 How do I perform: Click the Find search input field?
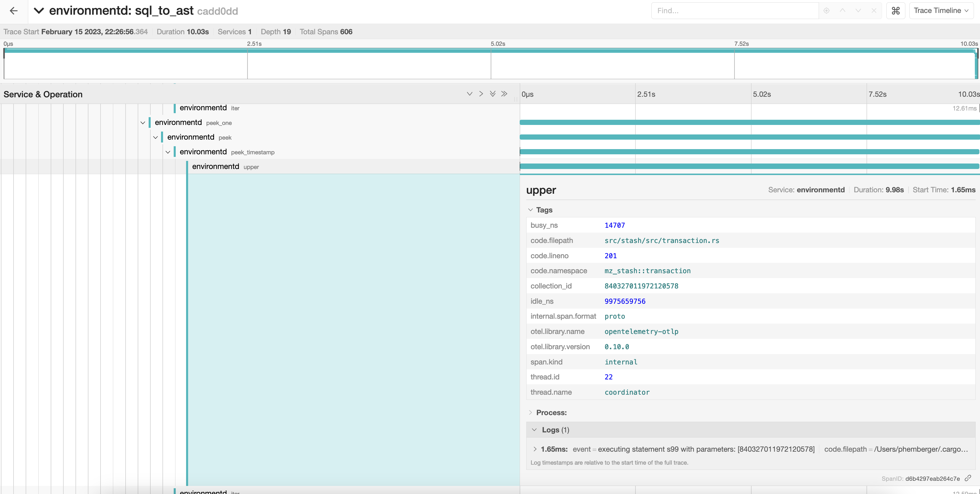click(x=734, y=11)
